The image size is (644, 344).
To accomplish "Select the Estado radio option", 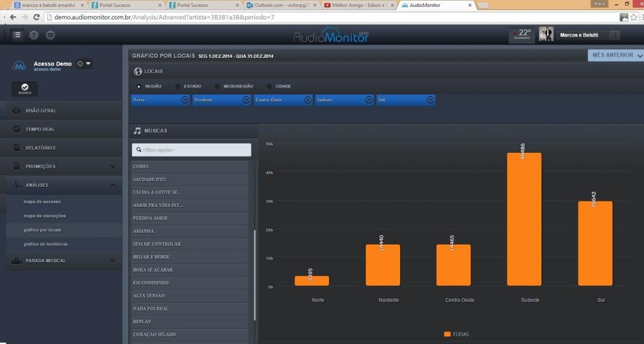I will pos(178,86).
